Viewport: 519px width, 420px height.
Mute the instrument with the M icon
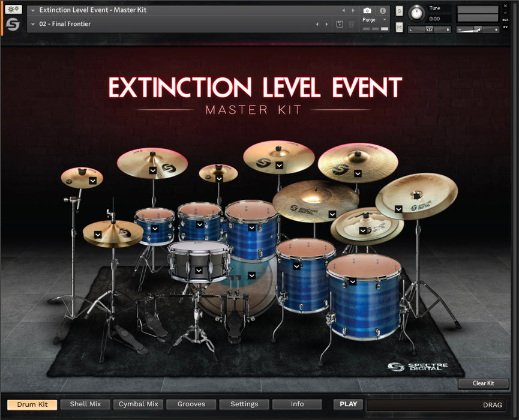click(x=398, y=28)
